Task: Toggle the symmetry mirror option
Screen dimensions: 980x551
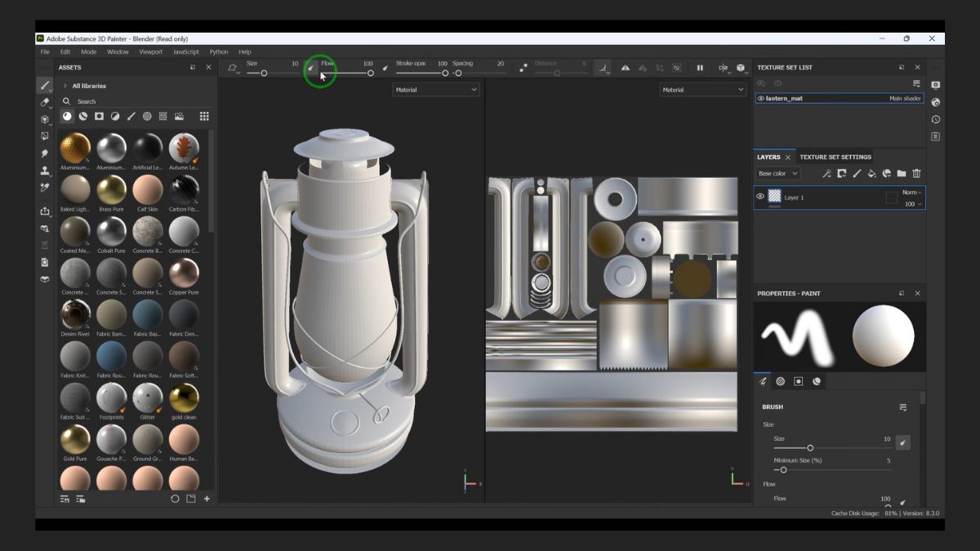Action: 626,69
